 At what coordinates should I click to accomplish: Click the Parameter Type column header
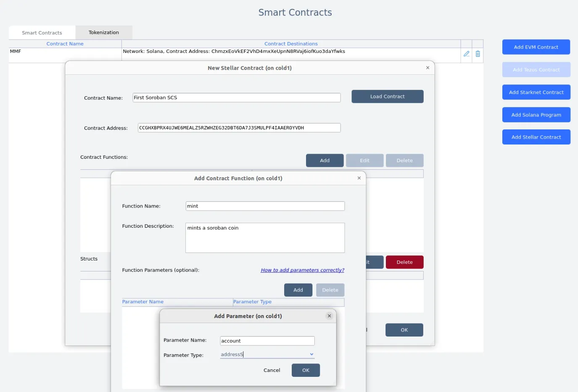pos(289,302)
